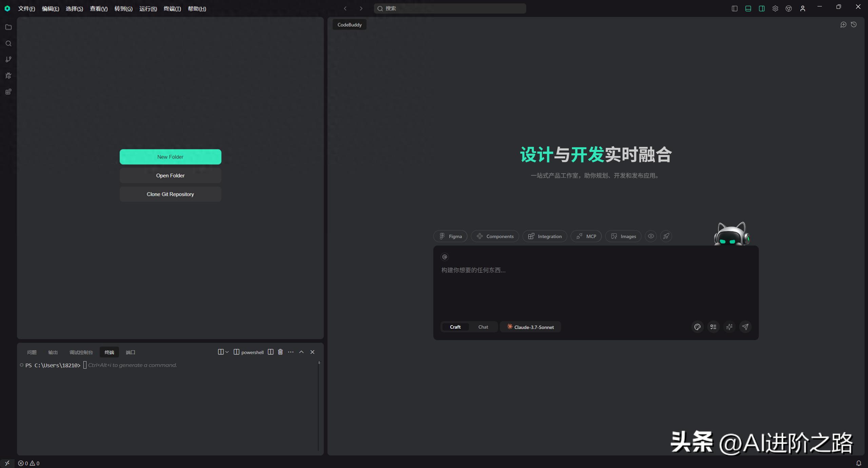Toggle the secondary sidebar layout
Viewport: 868px width, 468px height.
pos(761,8)
